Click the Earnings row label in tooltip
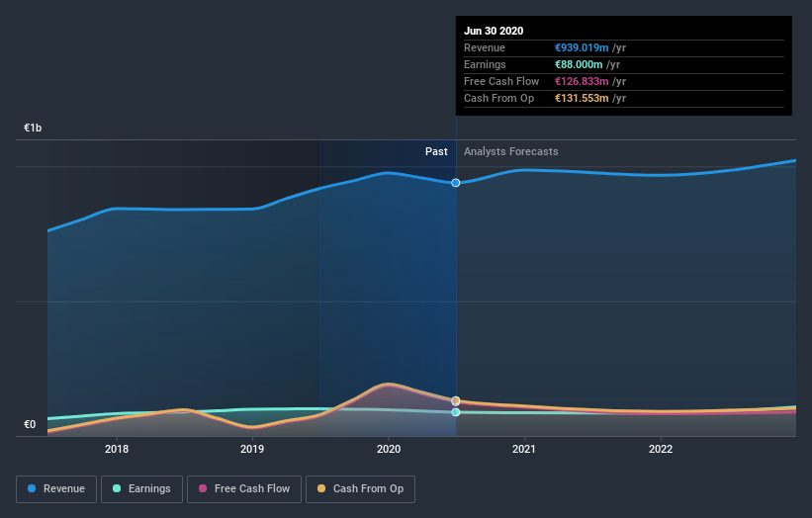The width and height of the screenshot is (812, 518). click(x=485, y=64)
